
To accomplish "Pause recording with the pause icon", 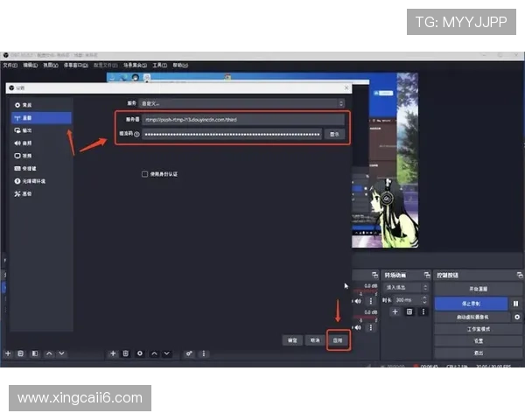I will [515, 303].
